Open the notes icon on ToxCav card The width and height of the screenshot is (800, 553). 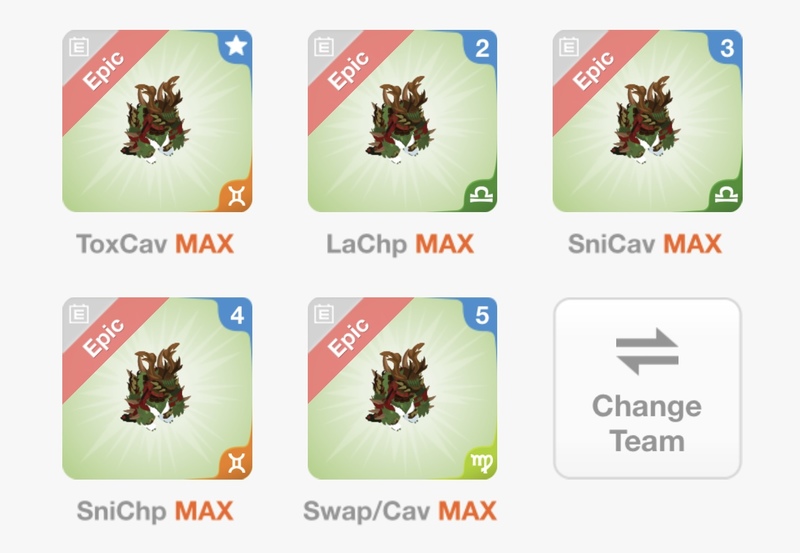point(79,46)
